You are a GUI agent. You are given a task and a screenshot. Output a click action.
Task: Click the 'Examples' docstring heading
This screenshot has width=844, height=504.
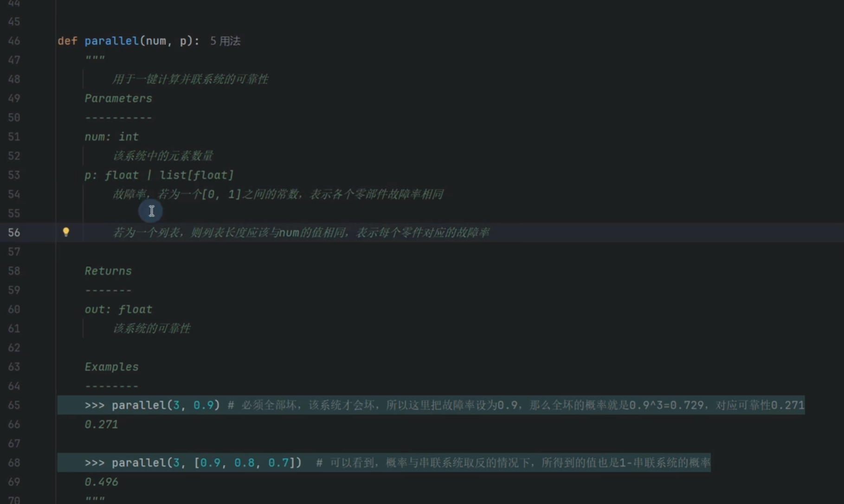[111, 367]
